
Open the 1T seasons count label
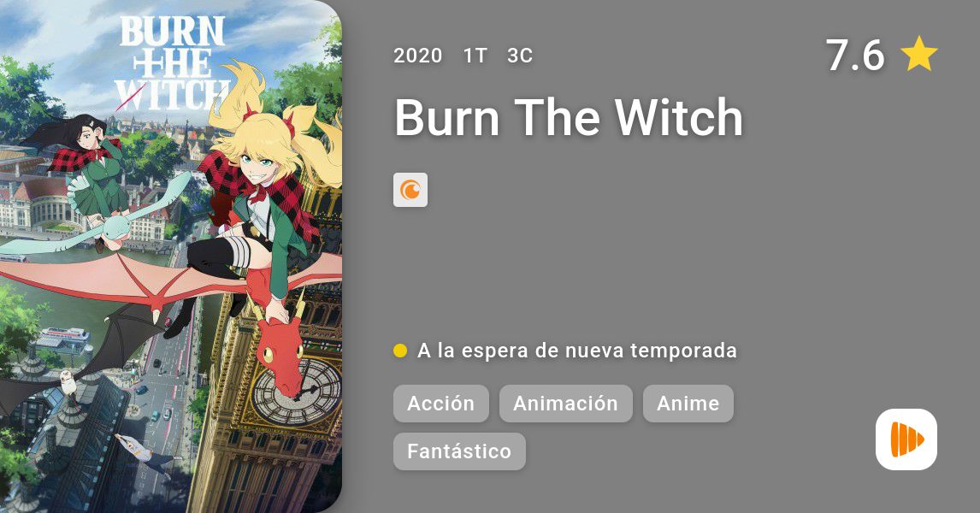click(475, 56)
